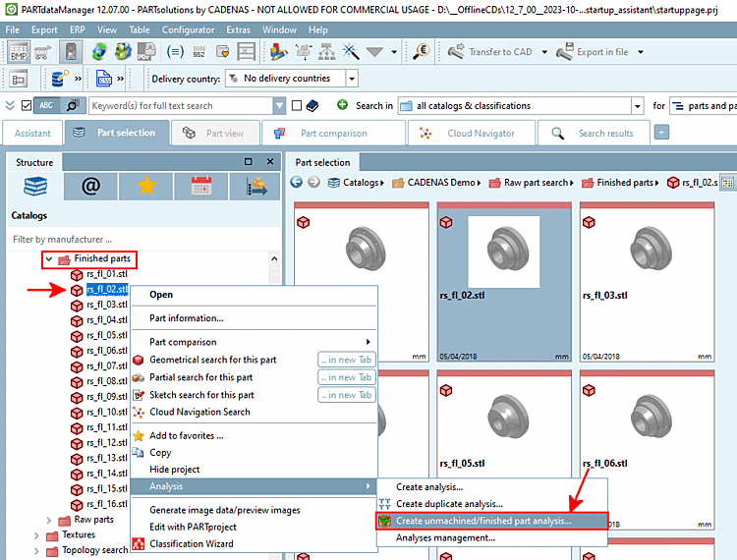Image resolution: width=737 pixels, height=560 pixels.
Task: Choose Create unmachined/finished part analysis...
Action: tap(492, 521)
